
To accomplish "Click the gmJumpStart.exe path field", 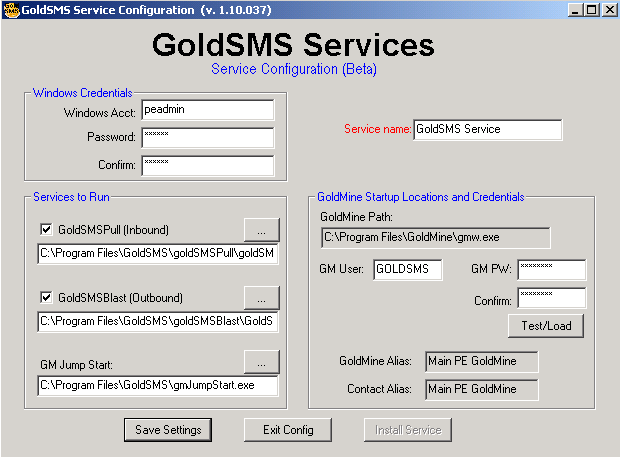I will coord(158,386).
